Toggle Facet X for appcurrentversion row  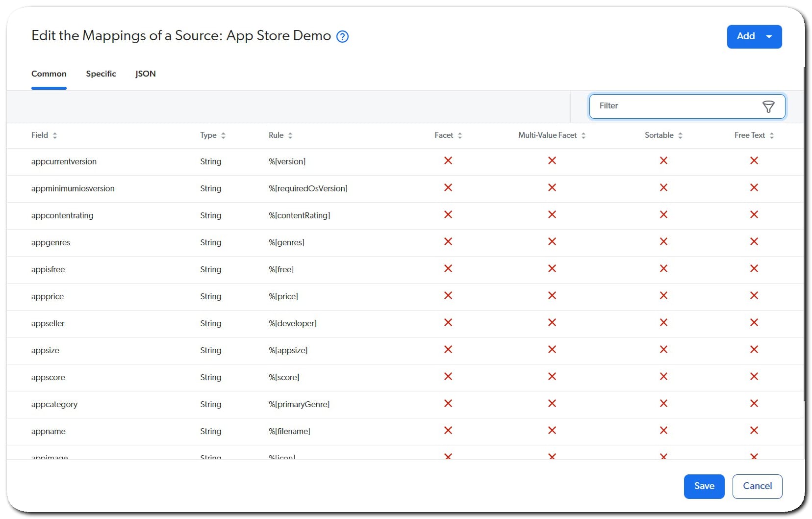(448, 161)
